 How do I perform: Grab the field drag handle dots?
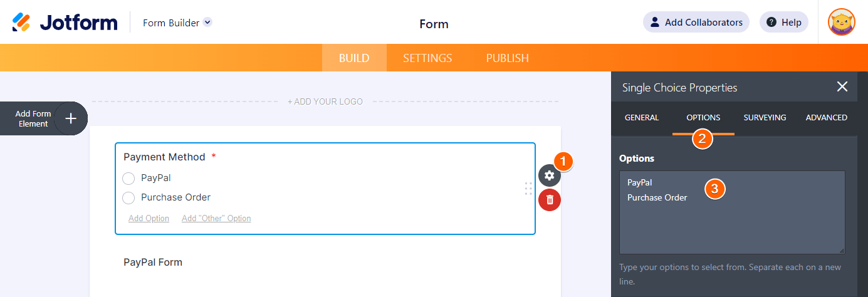coord(528,188)
